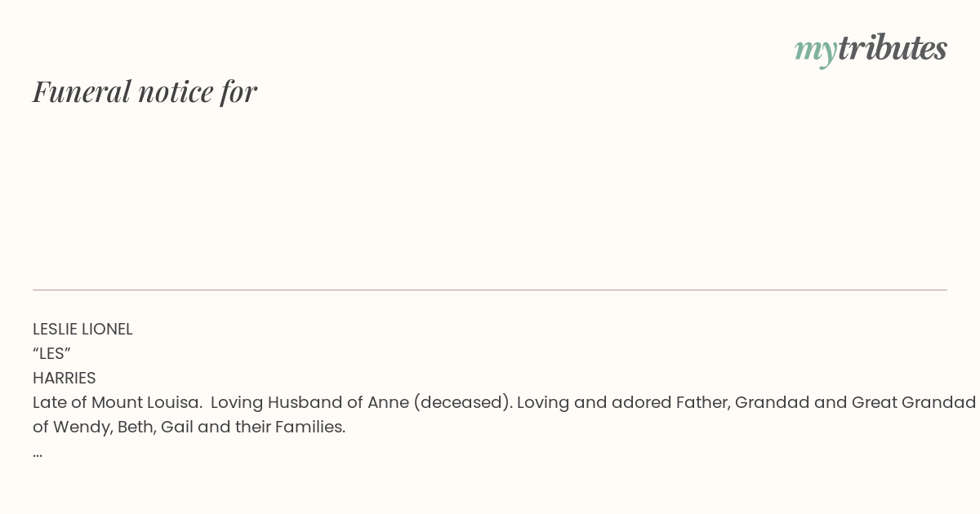Expand the trailing ellipsis under the notice
Screen dimensions: 980x514
38,454
